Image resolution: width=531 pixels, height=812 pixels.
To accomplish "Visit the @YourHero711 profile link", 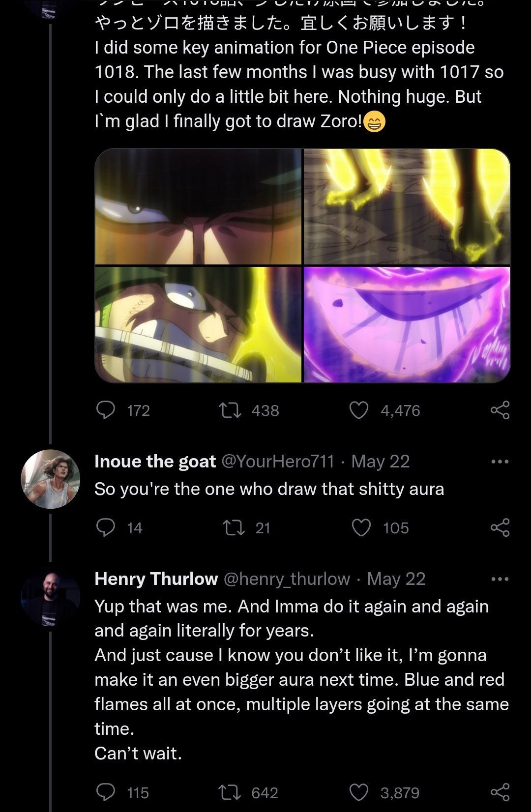I will [x=278, y=462].
